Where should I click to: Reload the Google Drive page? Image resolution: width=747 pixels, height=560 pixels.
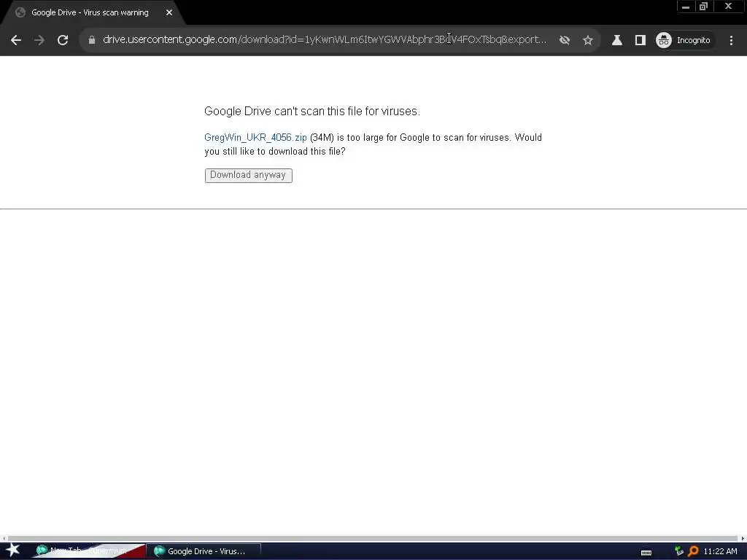pyautogui.click(x=63, y=40)
